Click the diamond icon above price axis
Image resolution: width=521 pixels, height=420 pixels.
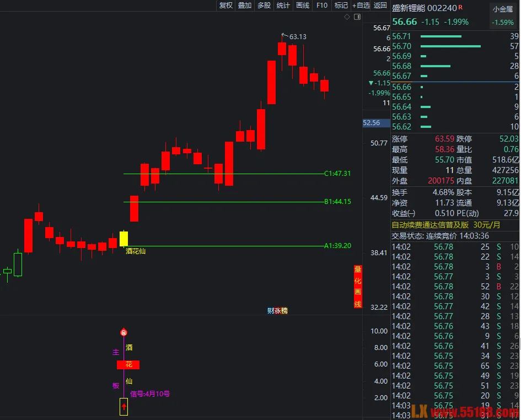pyautogui.click(x=347, y=17)
